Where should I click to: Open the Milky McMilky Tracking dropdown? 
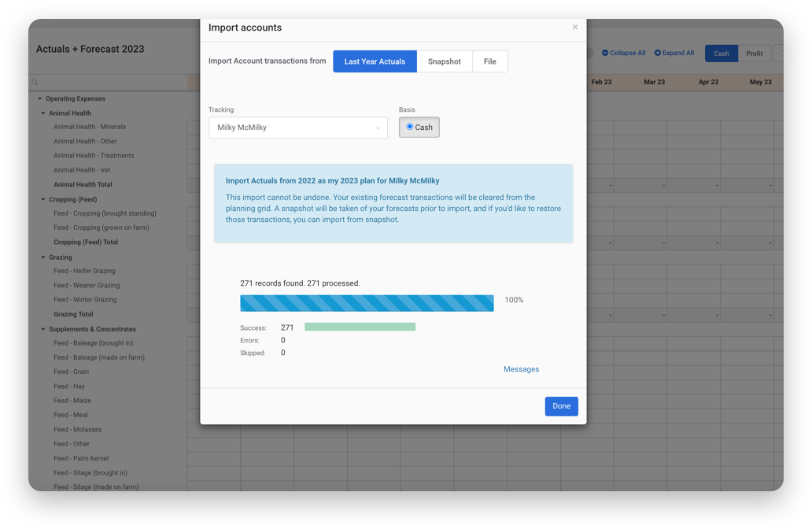[x=297, y=127]
